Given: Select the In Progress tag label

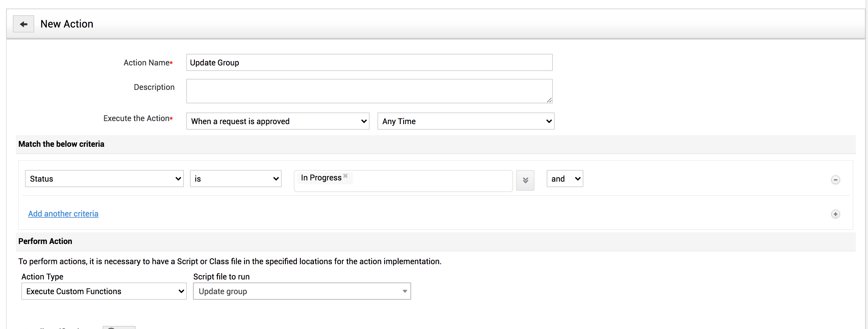Looking at the screenshot, I should point(321,178).
